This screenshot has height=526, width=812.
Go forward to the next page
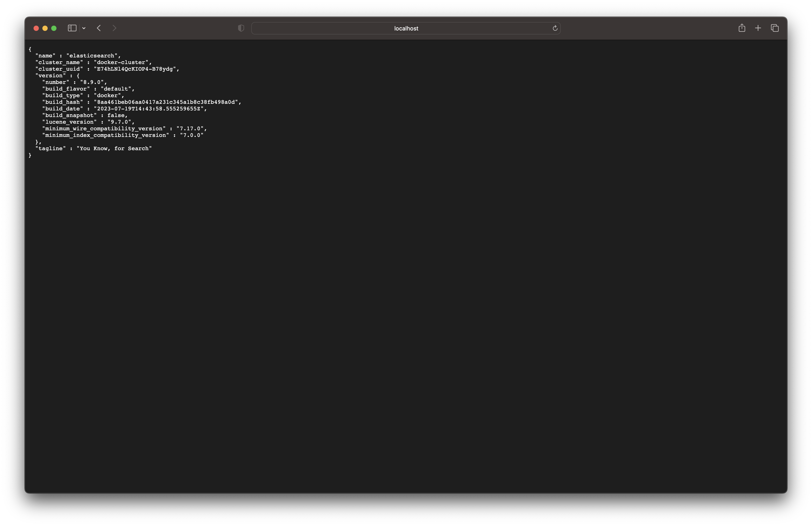click(114, 28)
